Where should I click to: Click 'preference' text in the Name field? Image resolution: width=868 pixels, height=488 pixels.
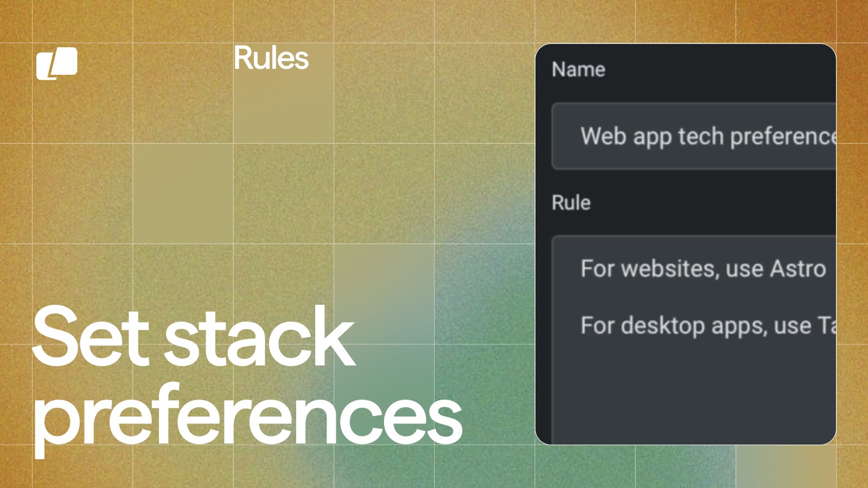click(782, 137)
